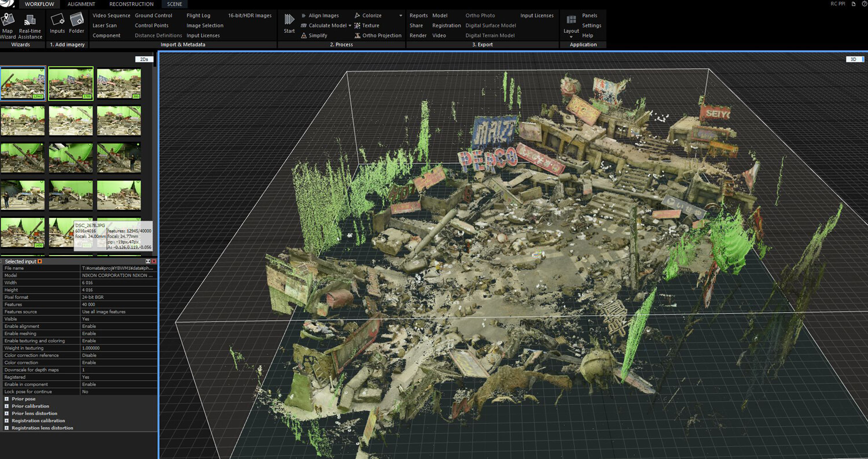Image resolution: width=868 pixels, height=459 pixels.
Task: Open the Calculate Model dropdown arrow
Action: pyautogui.click(x=350, y=25)
